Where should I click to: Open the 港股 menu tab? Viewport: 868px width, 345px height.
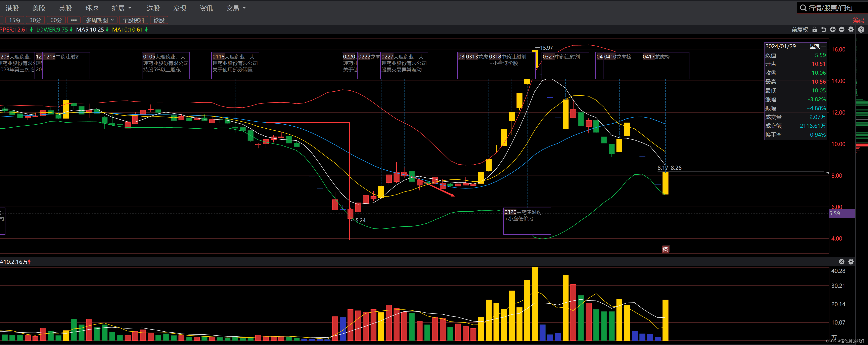pos(12,8)
